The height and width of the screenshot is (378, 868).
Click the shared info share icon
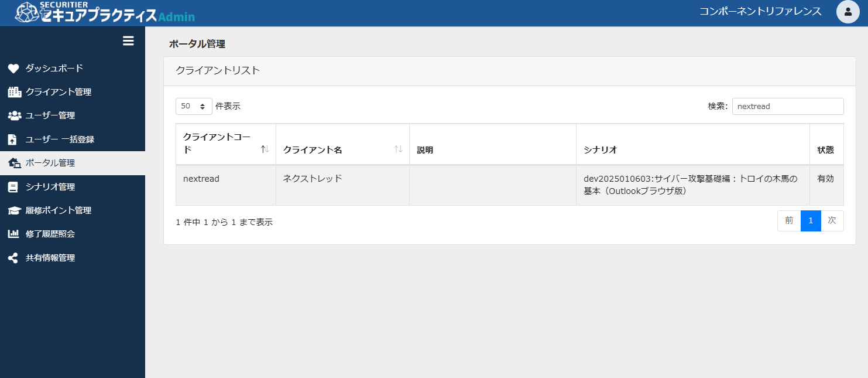pyautogui.click(x=13, y=258)
